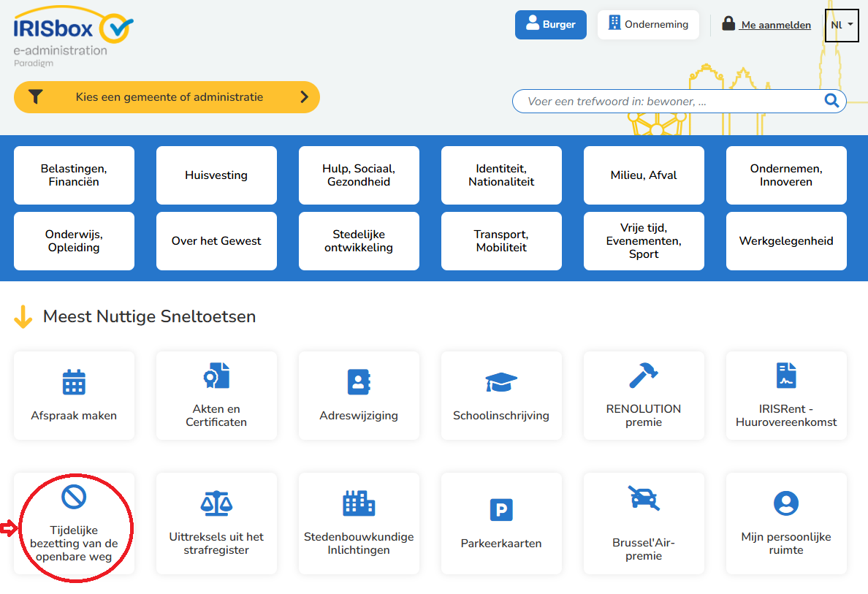Click the Me aanmelden login link
The width and height of the screenshot is (868, 594).
[x=767, y=25]
